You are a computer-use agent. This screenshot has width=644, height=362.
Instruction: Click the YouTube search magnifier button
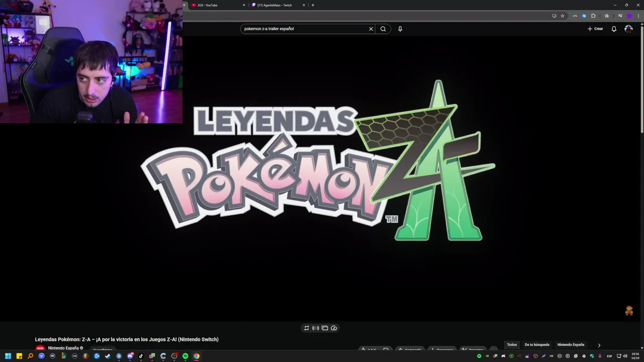pos(383,29)
